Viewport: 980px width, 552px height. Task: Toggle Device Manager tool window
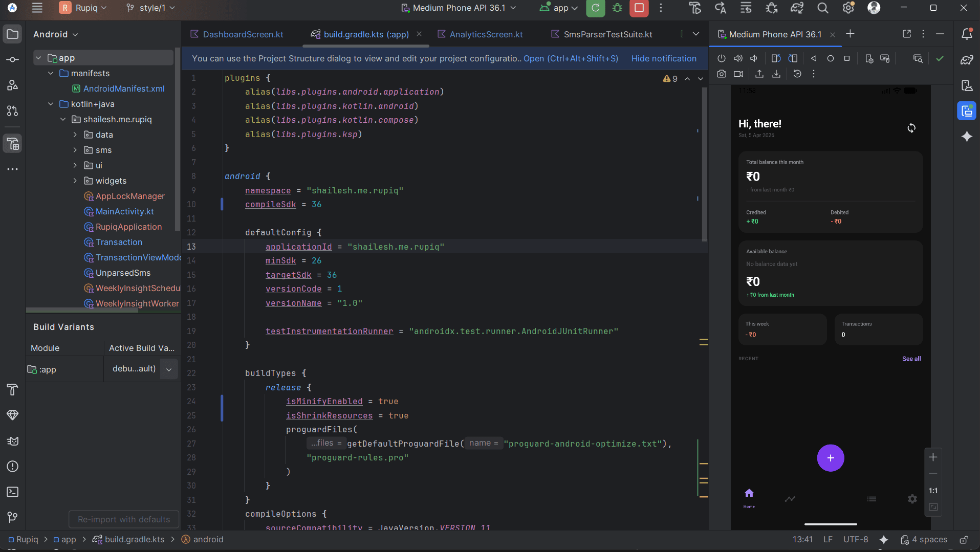pyautogui.click(x=967, y=85)
